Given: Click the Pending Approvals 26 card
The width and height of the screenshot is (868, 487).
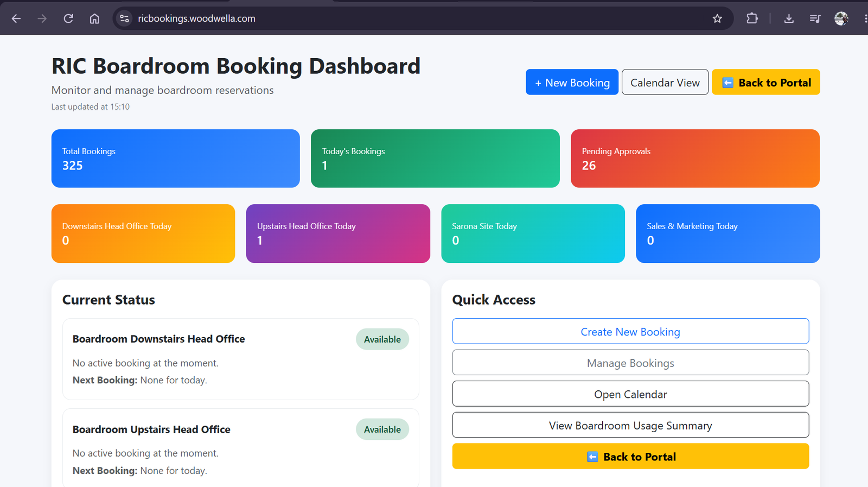Looking at the screenshot, I should tap(695, 159).
